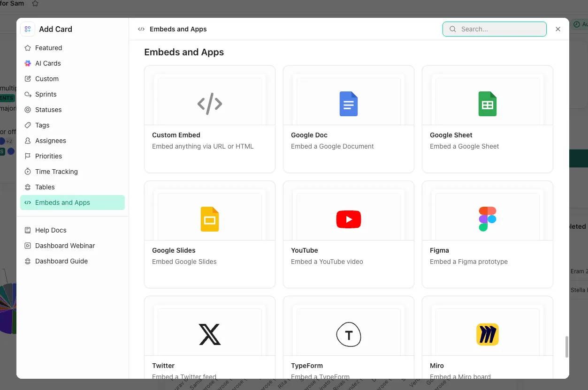Click the Tags label icon
This screenshot has width=588, height=390.
click(x=28, y=125)
